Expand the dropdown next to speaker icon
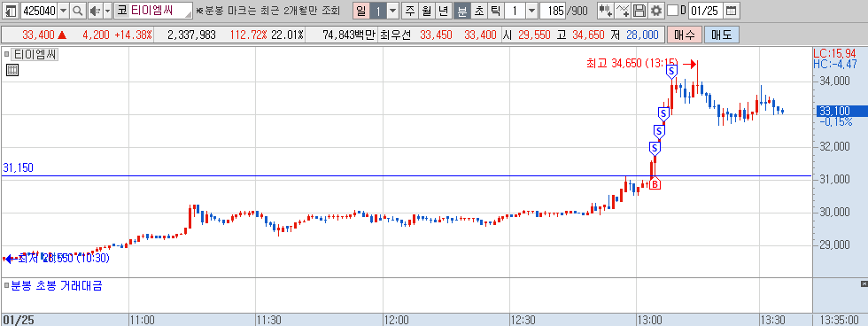 [x=107, y=11]
